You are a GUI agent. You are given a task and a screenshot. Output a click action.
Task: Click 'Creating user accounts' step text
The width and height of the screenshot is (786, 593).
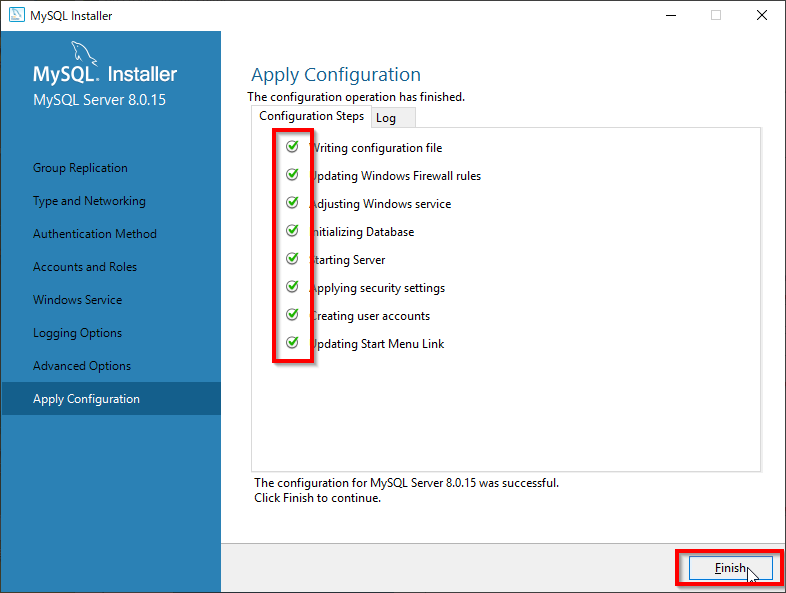click(370, 316)
